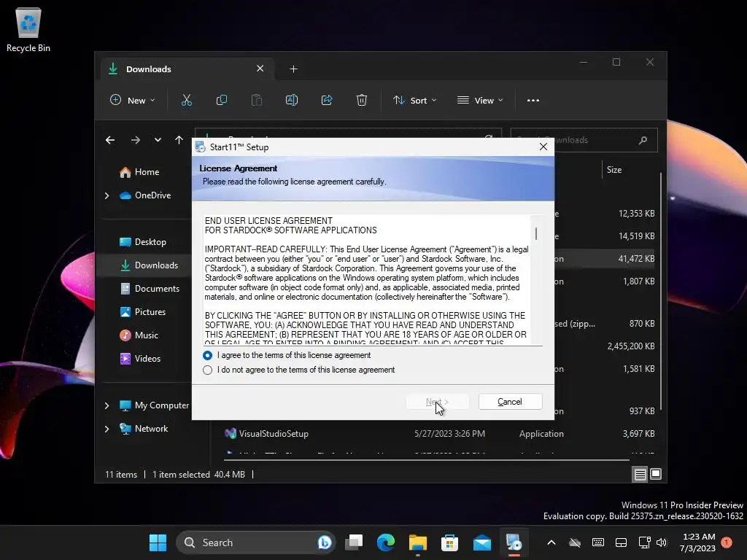Viewport: 747px width, 560px height.
Task: Click the Share icon in Explorer toolbar
Action: (327, 101)
